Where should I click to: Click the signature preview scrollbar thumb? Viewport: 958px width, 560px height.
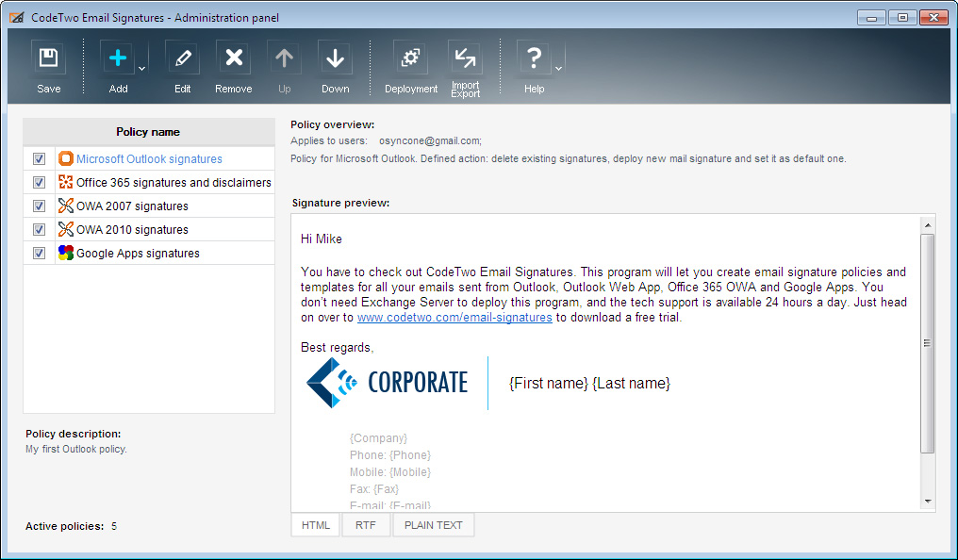pos(928,343)
